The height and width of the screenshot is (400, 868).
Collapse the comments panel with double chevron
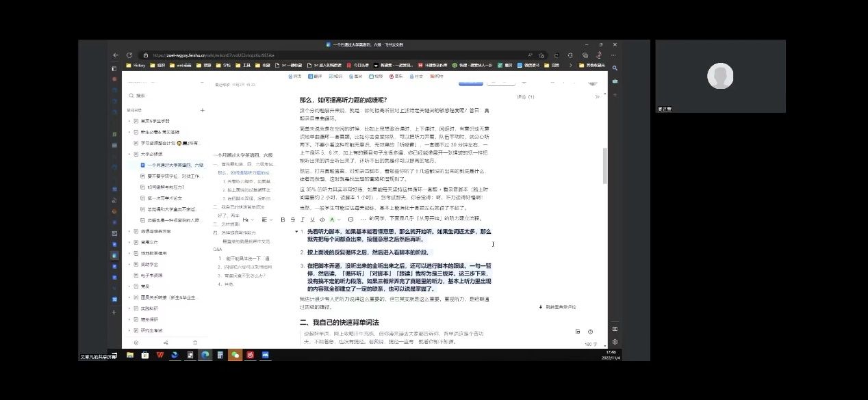[597, 97]
